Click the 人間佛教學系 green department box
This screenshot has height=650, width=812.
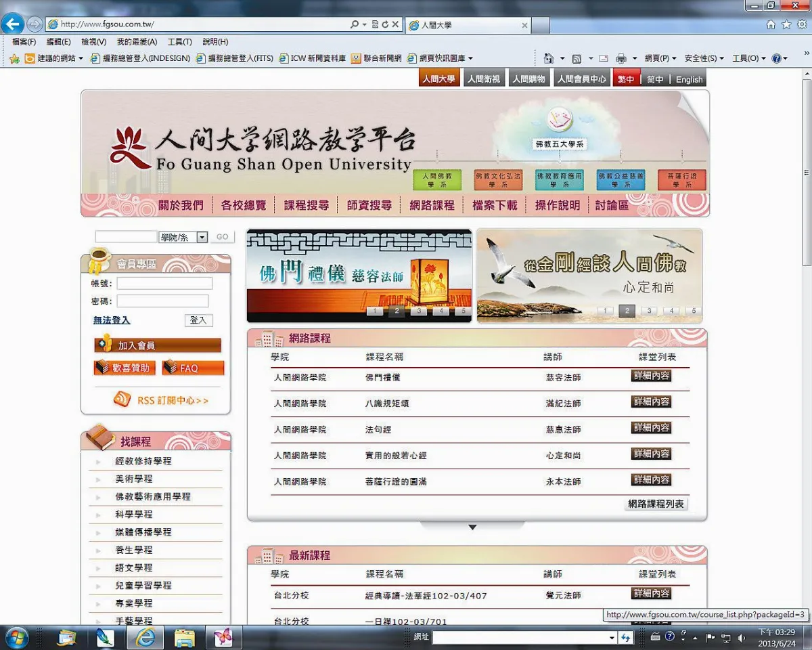437,180
